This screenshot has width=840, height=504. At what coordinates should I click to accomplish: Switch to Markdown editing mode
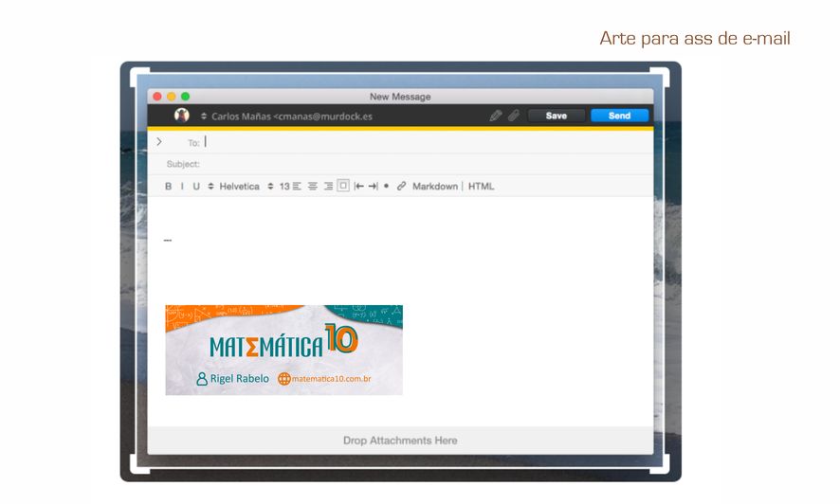coord(434,187)
